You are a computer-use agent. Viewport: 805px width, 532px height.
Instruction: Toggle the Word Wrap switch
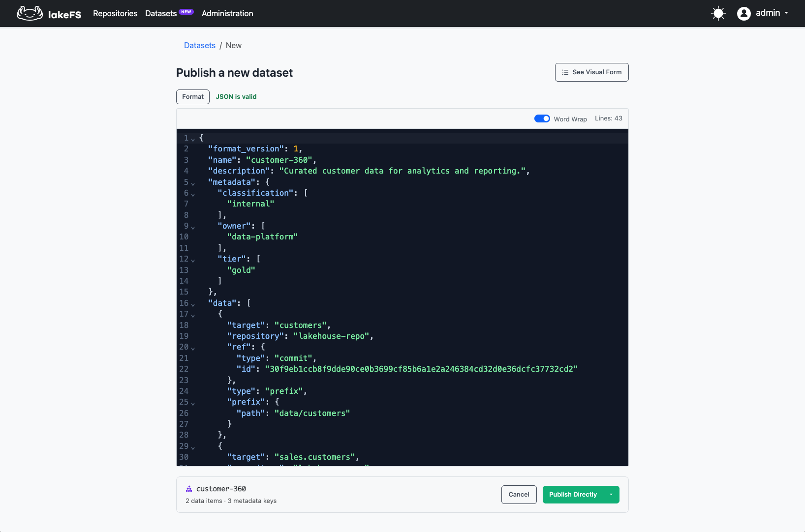pos(542,118)
